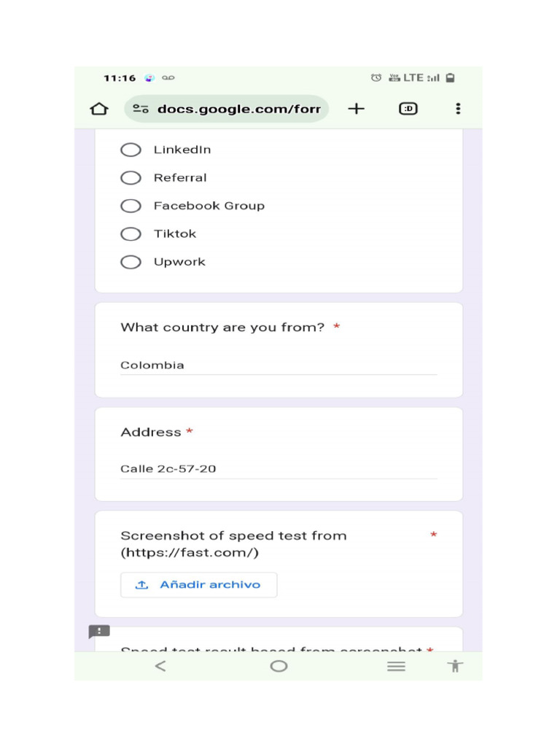This screenshot has width=560, height=747.
Task: Open a new tab with plus icon
Action: click(356, 109)
